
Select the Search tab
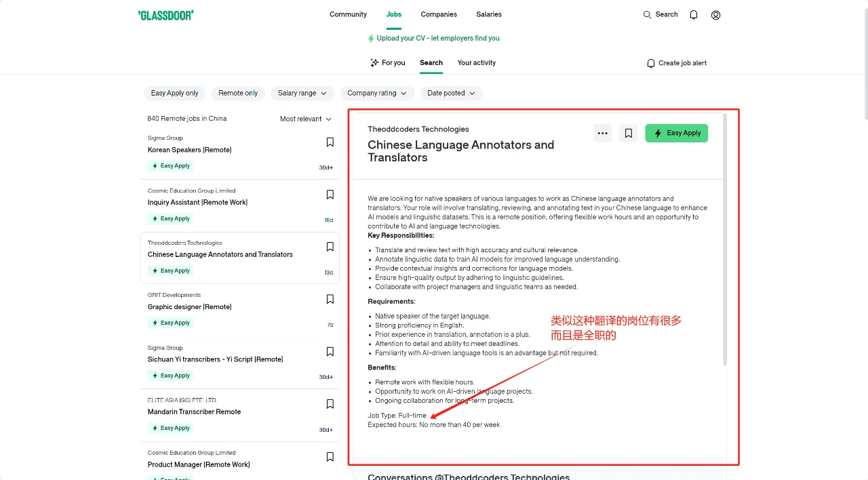click(x=431, y=63)
